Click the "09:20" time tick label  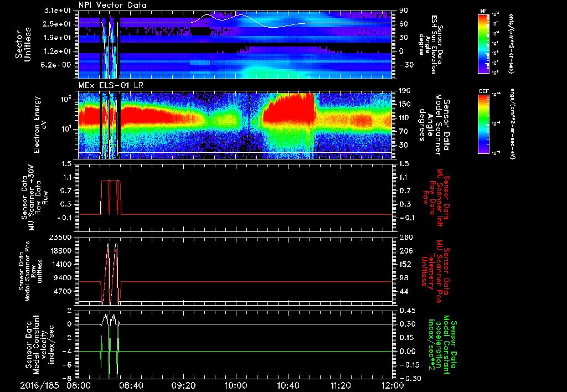click(184, 385)
